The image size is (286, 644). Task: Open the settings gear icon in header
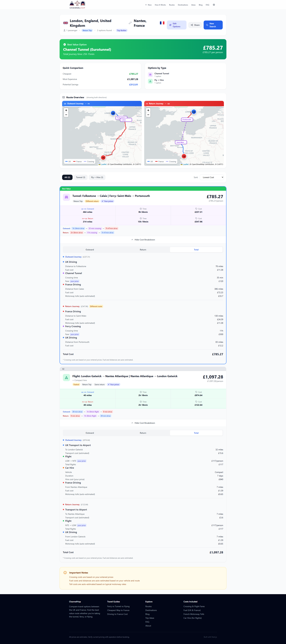(214, 5)
